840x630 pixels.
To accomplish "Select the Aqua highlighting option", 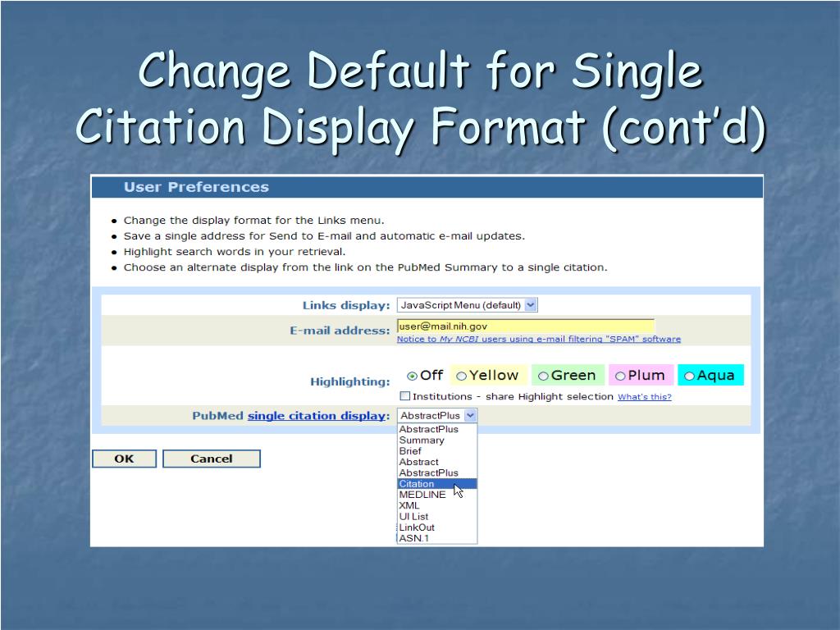I will coord(689,376).
